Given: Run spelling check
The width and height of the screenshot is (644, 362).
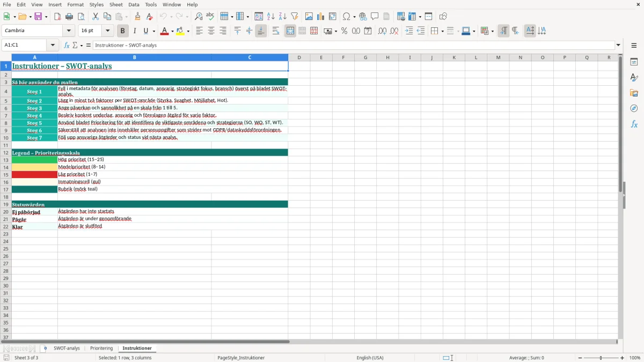Looking at the screenshot, I should coord(210,17).
